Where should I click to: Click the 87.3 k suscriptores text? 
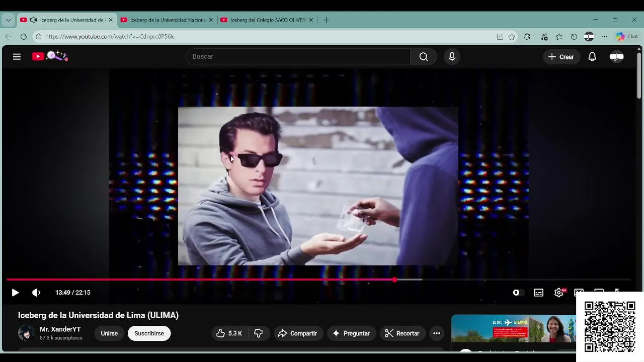tap(61, 338)
